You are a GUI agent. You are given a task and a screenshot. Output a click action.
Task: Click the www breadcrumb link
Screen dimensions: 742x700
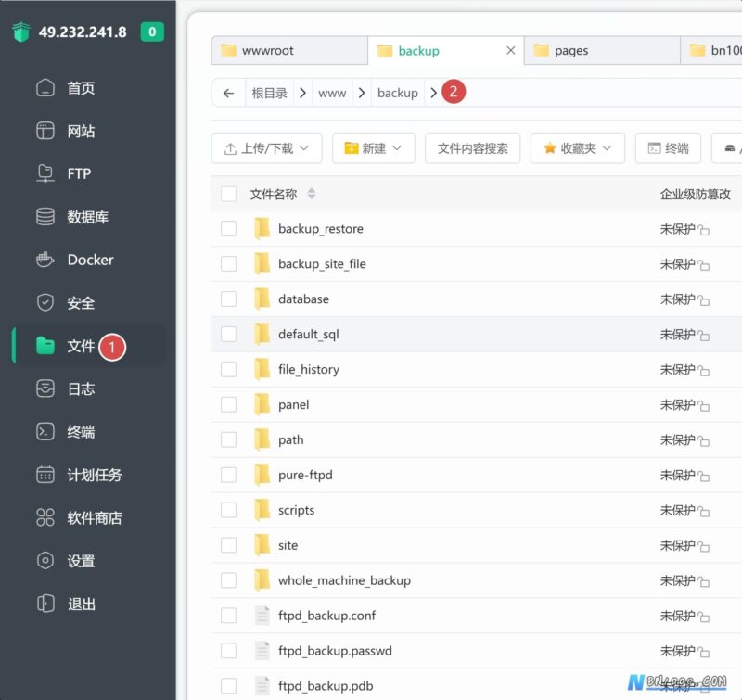point(332,93)
